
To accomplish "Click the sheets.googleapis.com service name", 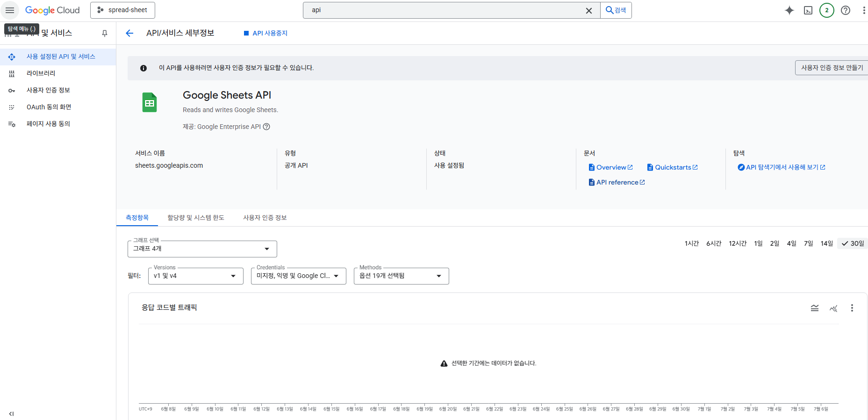I will click(x=169, y=165).
